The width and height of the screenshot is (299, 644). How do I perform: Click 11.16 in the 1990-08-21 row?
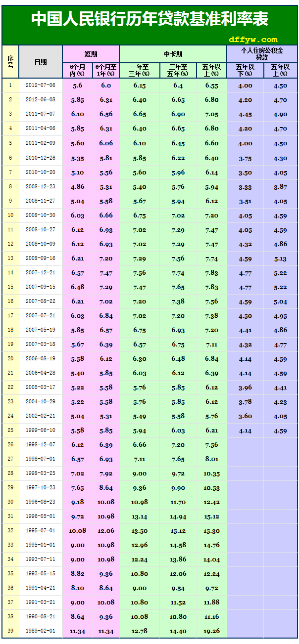click(211, 617)
